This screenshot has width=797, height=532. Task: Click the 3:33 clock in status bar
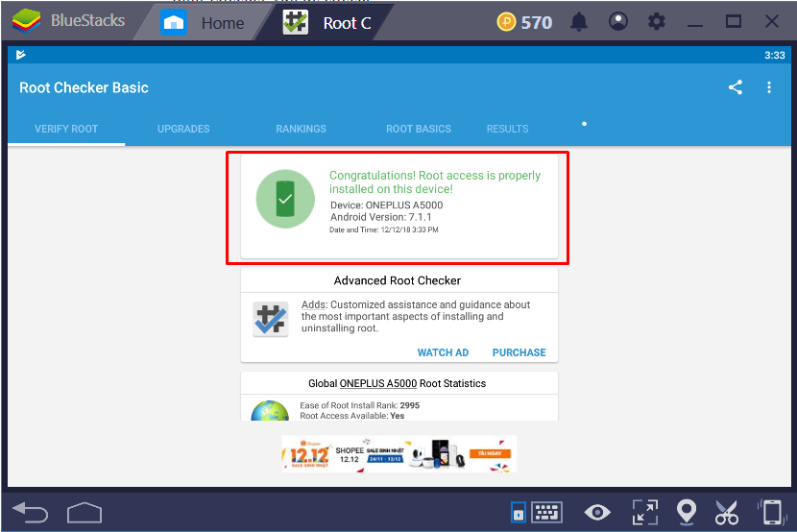pyautogui.click(x=775, y=56)
